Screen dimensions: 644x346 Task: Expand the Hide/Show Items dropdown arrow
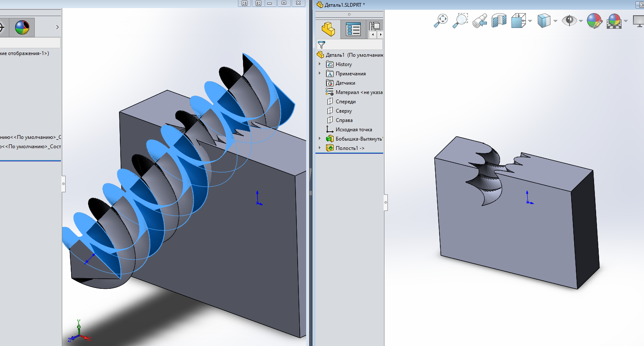click(580, 21)
